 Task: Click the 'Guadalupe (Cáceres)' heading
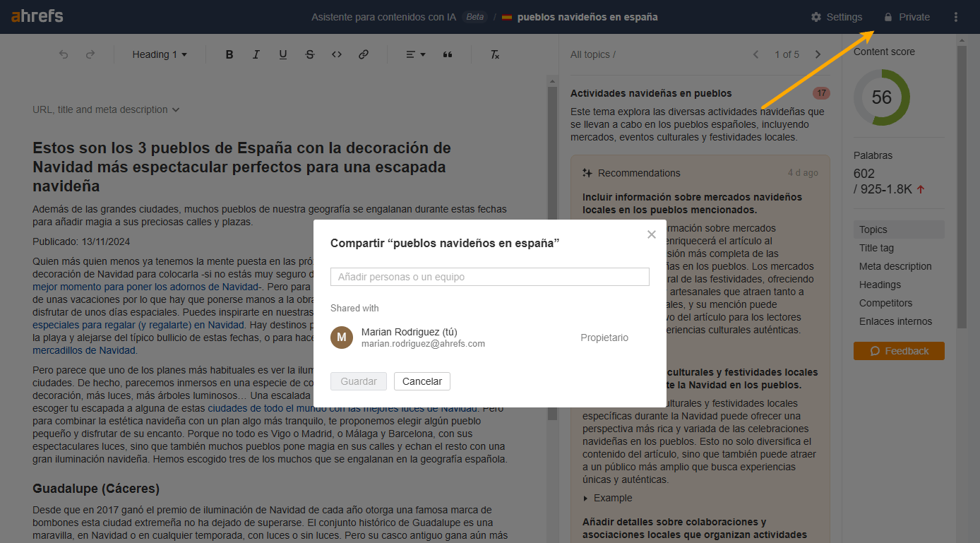pyautogui.click(x=96, y=489)
